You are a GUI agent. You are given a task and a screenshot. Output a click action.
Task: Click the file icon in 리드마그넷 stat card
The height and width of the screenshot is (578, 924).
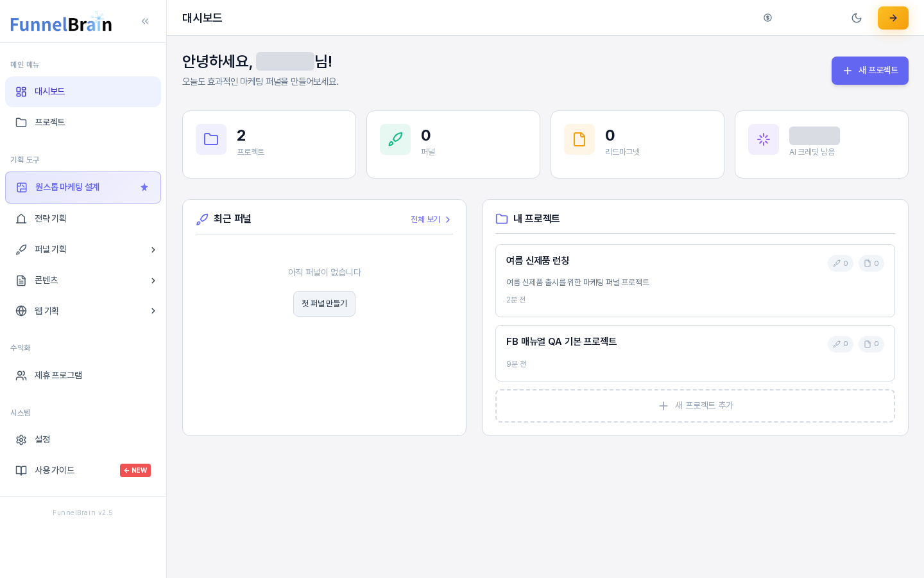[x=579, y=139]
